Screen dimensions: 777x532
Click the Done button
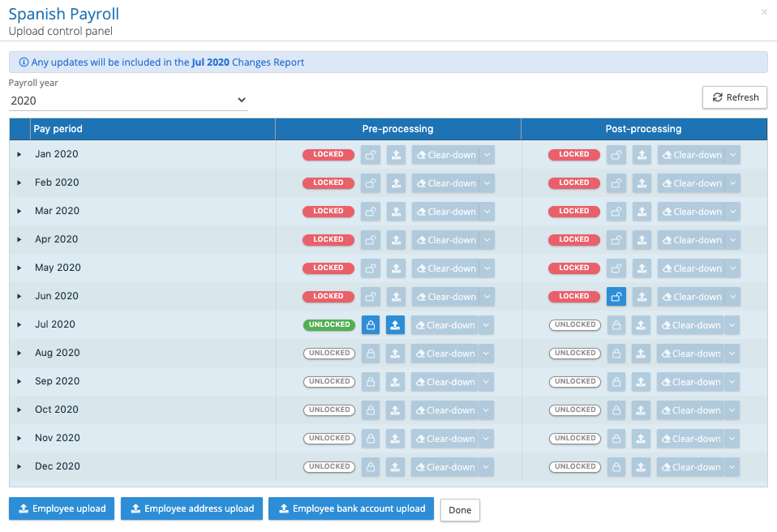(460, 510)
